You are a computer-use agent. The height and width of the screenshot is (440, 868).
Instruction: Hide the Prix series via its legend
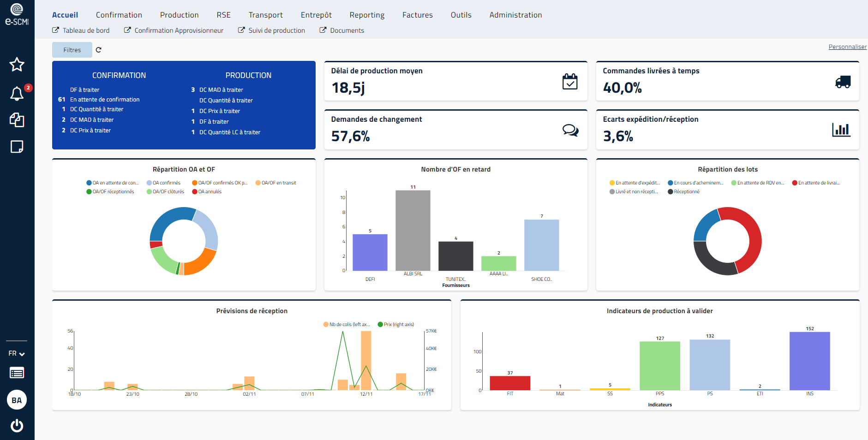coord(395,324)
